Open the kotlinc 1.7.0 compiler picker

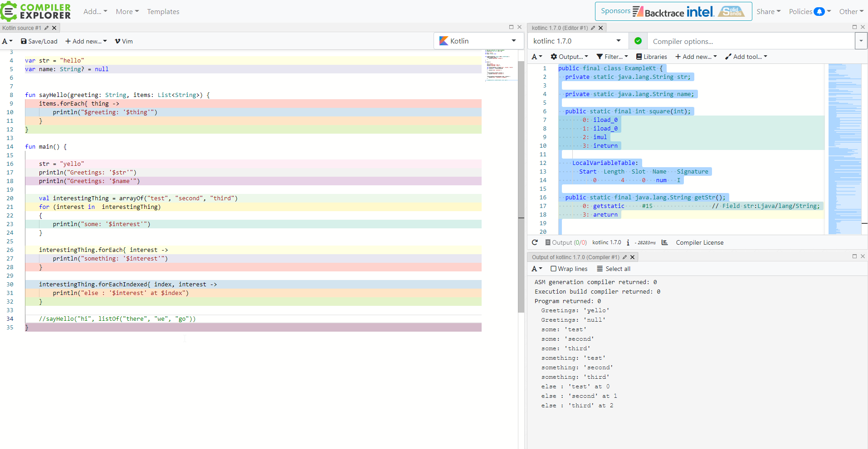click(578, 41)
